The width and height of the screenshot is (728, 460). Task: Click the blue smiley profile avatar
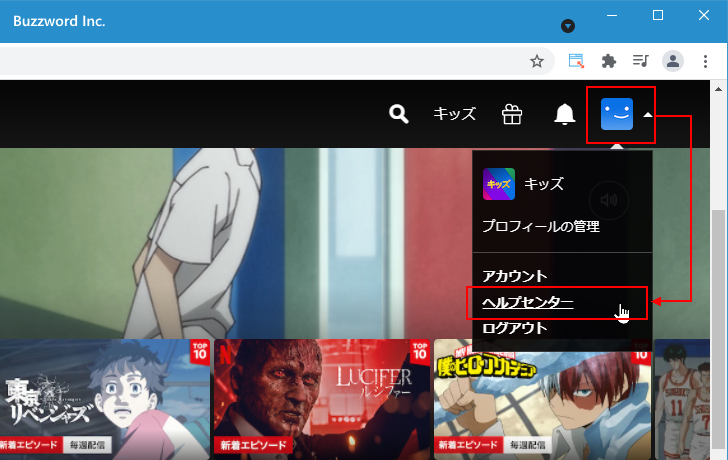(x=617, y=114)
